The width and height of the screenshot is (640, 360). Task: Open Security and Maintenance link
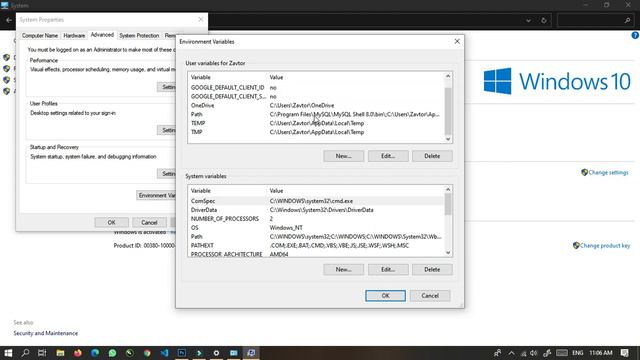tap(45, 333)
